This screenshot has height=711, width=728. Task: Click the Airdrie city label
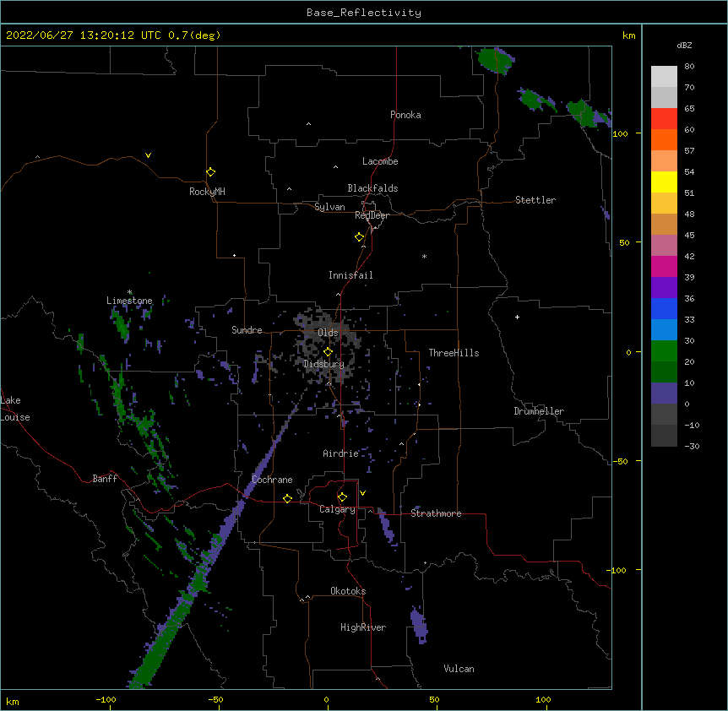click(341, 453)
